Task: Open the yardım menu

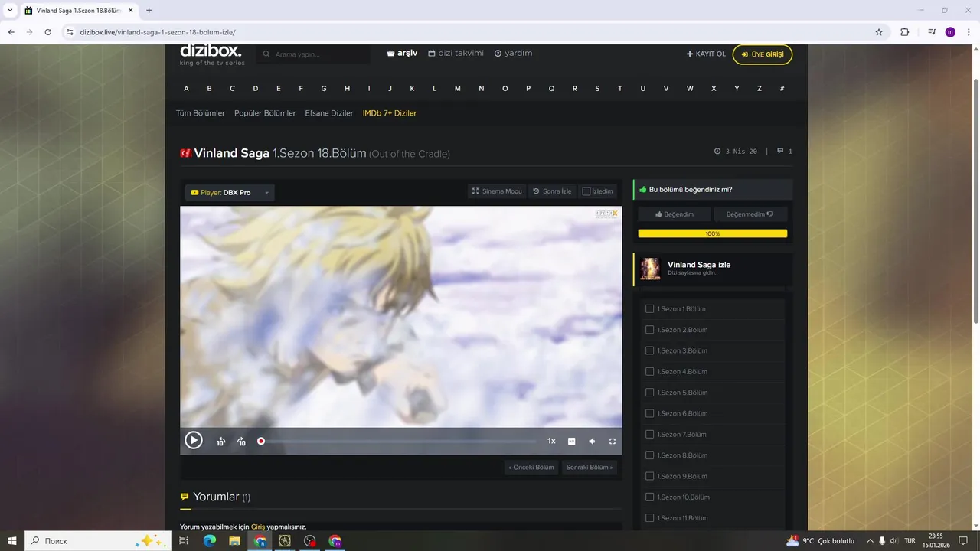Action: [513, 53]
